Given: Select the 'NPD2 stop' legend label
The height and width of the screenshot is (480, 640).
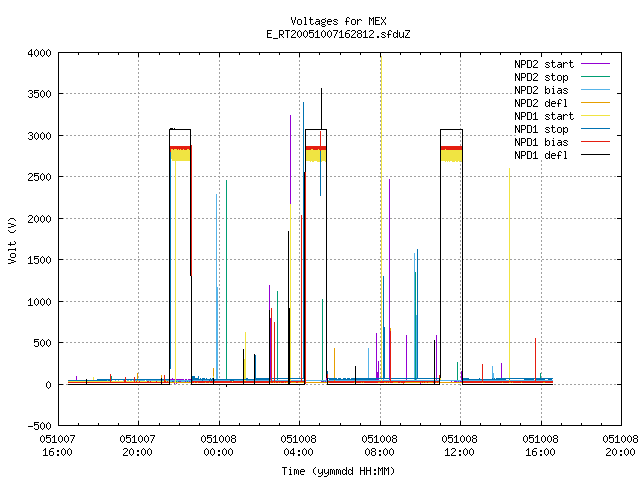Looking at the screenshot, I should click(x=541, y=77).
